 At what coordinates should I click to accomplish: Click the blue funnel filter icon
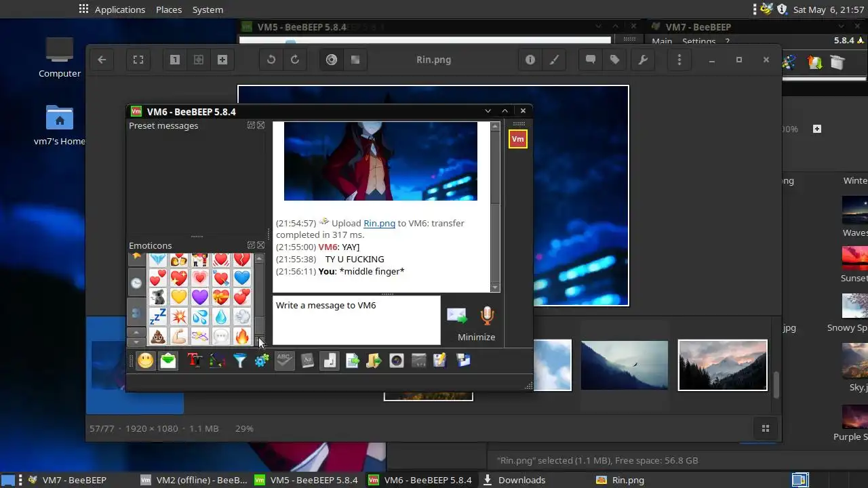(239, 361)
